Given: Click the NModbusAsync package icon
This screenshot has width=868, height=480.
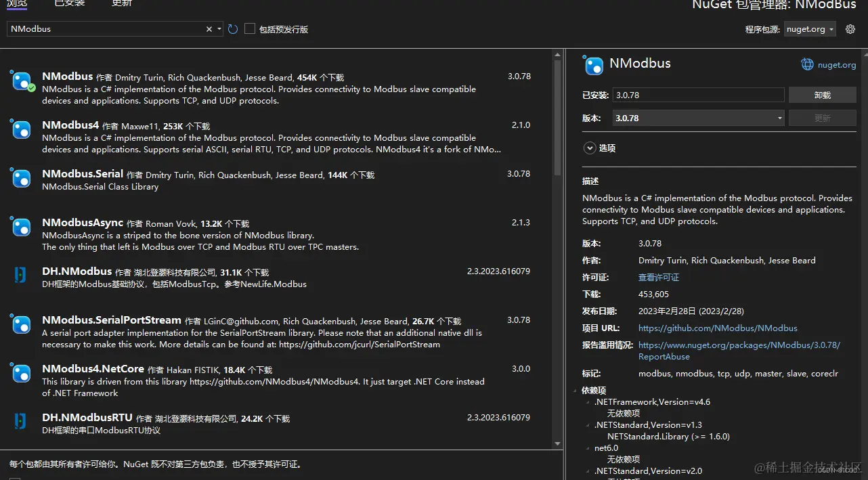Looking at the screenshot, I should tap(22, 227).
